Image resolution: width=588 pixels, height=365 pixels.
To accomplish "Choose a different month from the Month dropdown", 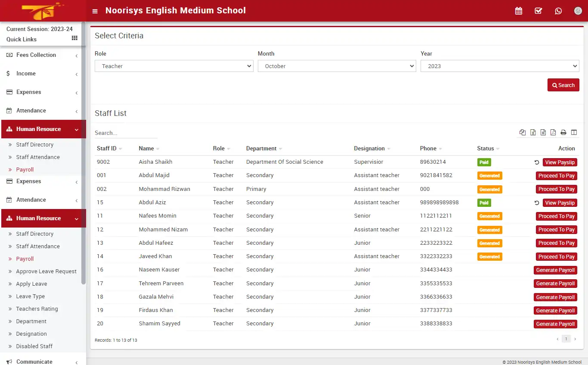I will click(337, 66).
